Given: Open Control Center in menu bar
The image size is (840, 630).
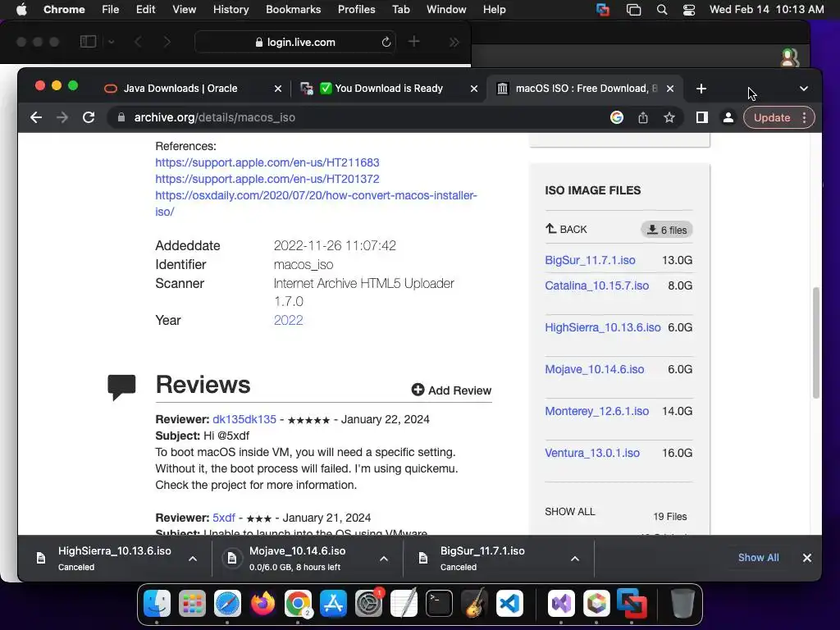Looking at the screenshot, I should pyautogui.click(x=689, y=10).
